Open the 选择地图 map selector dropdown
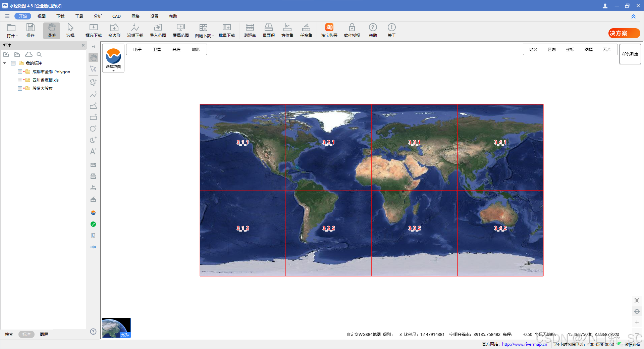This screenshot has width=644, height=349. (113, 58)
